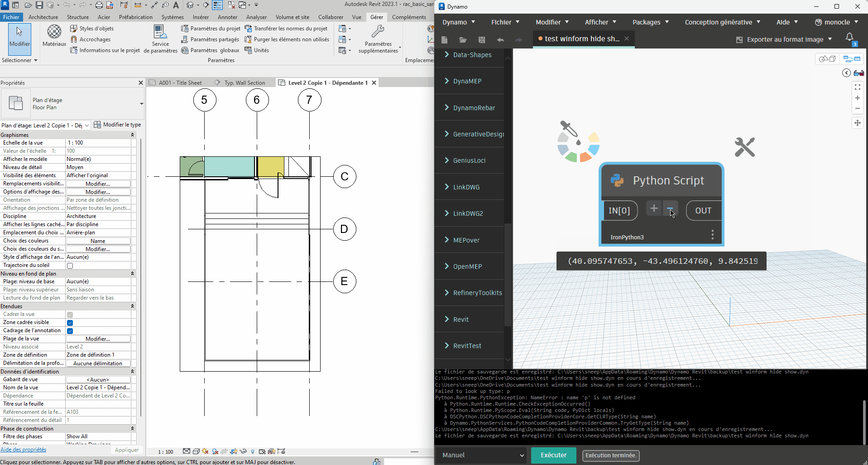
Task: Open the Unités settings
Action: pyautogui.click(x=257, y=50)
